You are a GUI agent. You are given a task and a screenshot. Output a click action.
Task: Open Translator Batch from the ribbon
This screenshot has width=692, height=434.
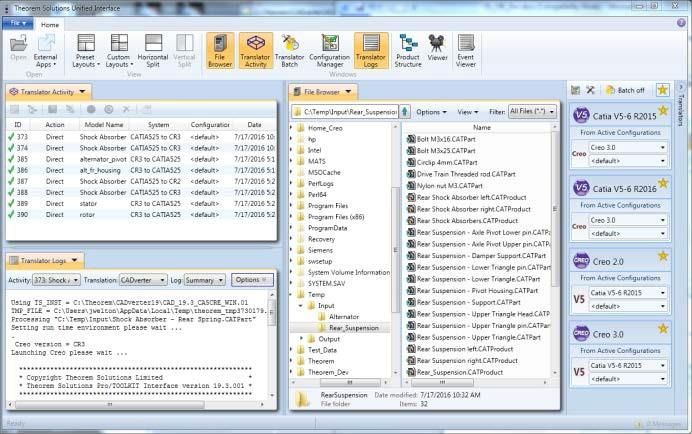tap(290, 51)
